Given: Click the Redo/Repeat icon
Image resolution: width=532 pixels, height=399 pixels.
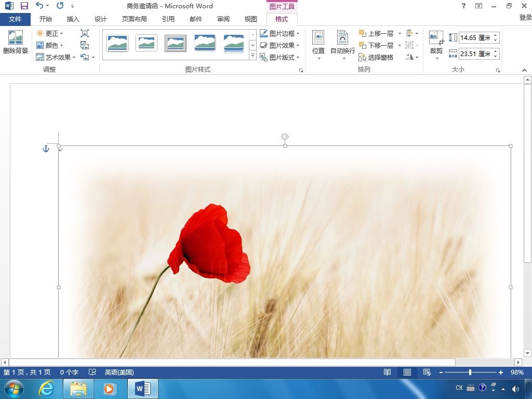Looking at the screenshot, I should click(x=60, y=5).
